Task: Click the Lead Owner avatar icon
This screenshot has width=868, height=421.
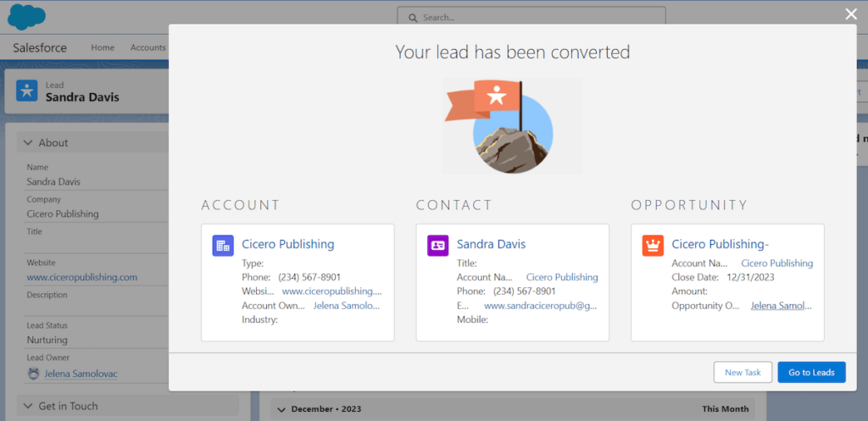Action: [x=34, y=374]
